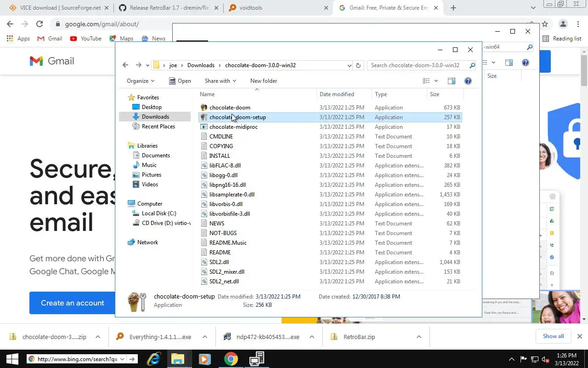The image size is (588, 368).
Task: Click the CMDLINE text document icon
Action: [x=204, y=136]
